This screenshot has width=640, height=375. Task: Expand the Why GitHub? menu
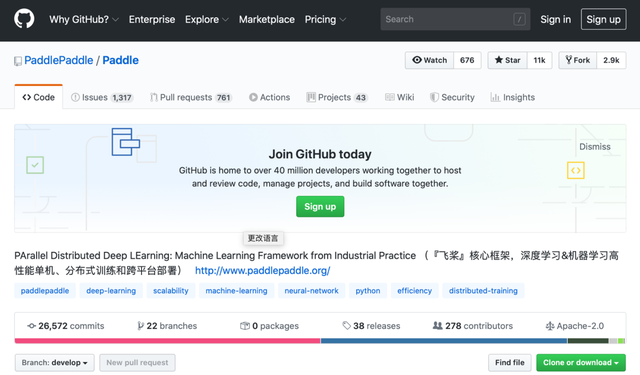point(84,20)
